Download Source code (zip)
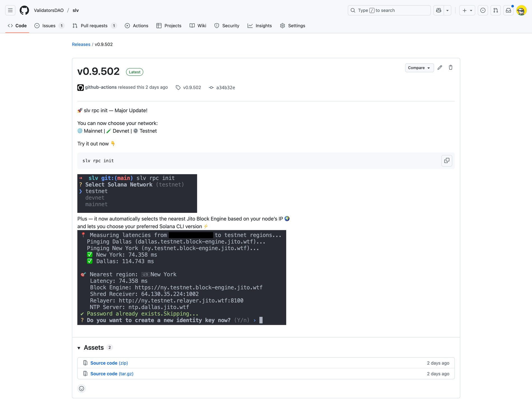 (109, 363)
